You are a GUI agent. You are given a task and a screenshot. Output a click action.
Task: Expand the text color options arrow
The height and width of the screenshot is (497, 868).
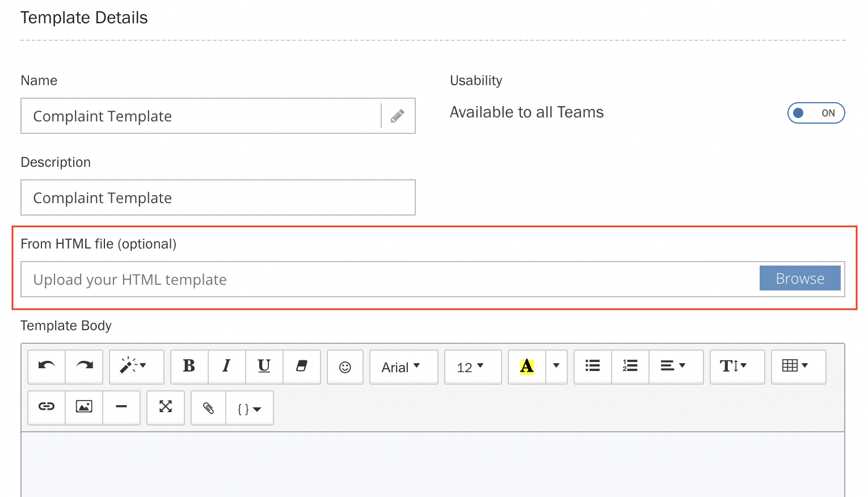click(x=556, y=367)
